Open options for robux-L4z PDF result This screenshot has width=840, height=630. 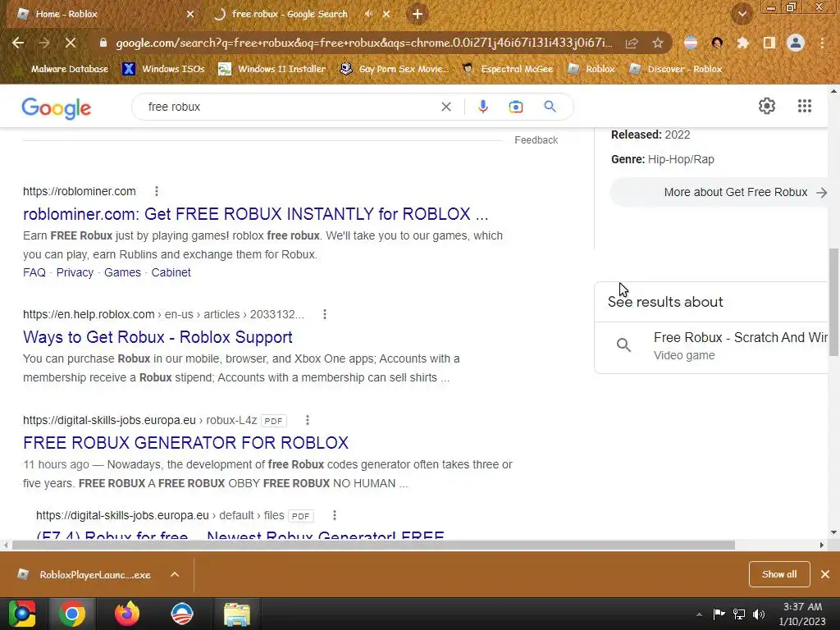pos(308,420)
